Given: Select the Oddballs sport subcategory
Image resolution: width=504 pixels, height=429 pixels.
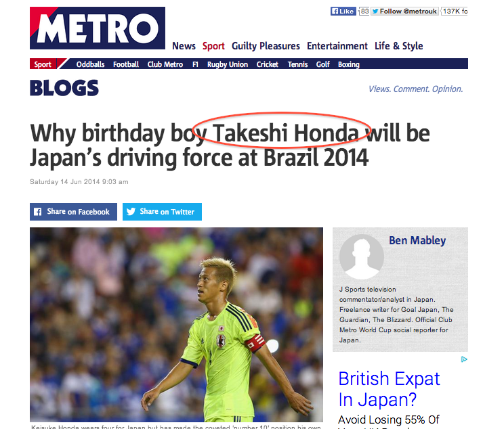Looking at the screenshot, I should 90,64.
